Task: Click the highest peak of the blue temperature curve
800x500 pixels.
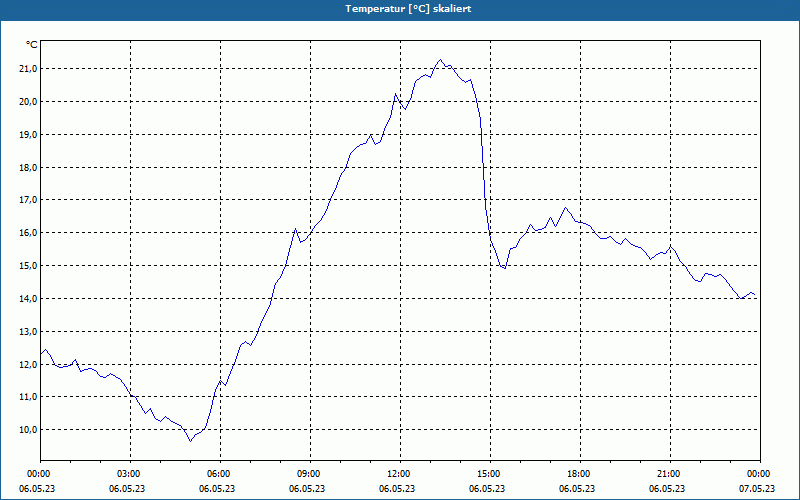Action: [x=441, y=59]
